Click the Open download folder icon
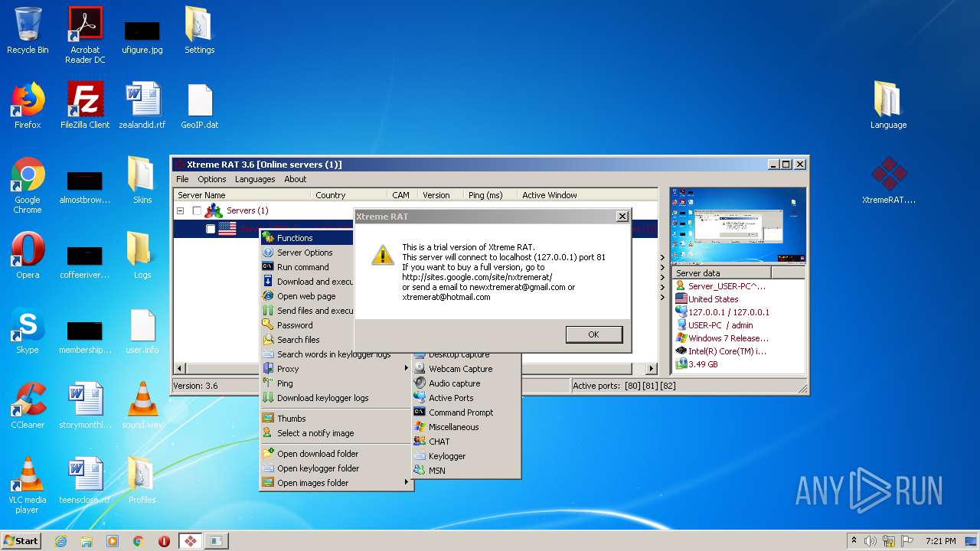 click(268, 454)
